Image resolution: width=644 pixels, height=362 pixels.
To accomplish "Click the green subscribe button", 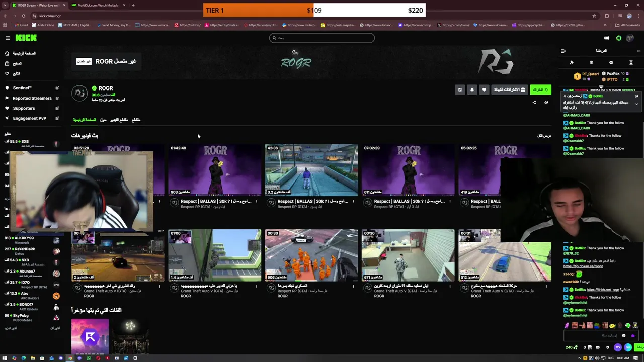I will [540, 89].
